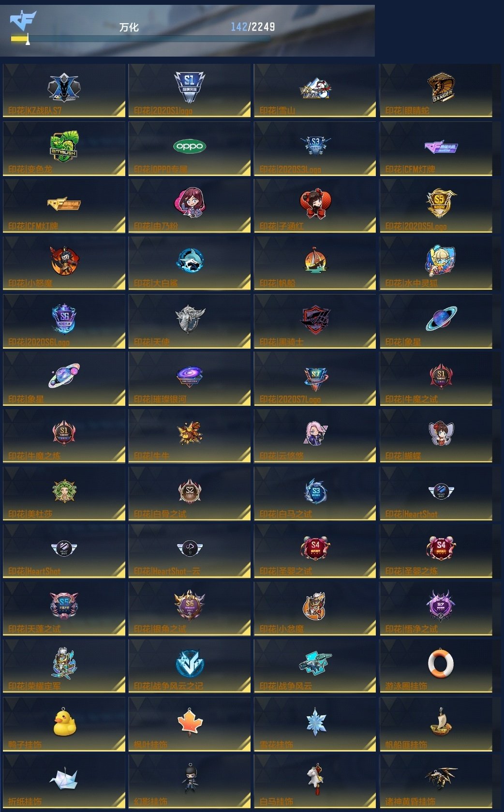Select the golden S5 logo decal
Image resolution: width=504 pixels, height=812 pixels.
pyautogui.click(x=441, y=203)
